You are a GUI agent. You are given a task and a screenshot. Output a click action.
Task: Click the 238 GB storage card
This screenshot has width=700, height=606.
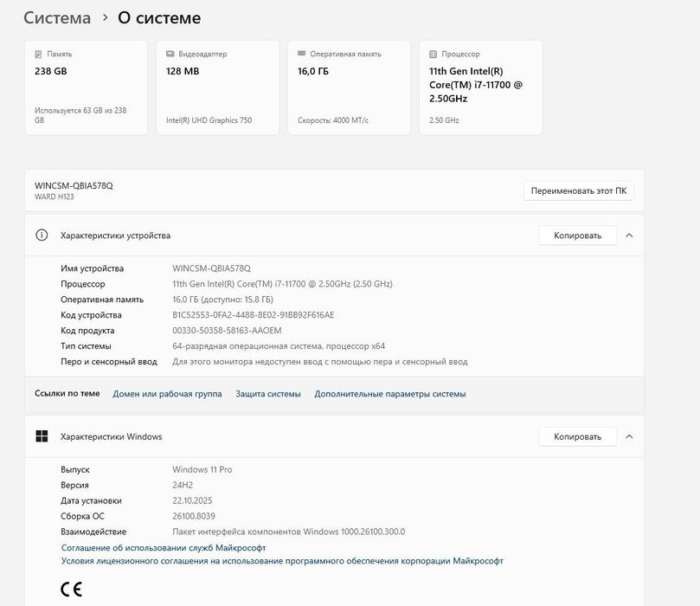[x=86, y=87]
